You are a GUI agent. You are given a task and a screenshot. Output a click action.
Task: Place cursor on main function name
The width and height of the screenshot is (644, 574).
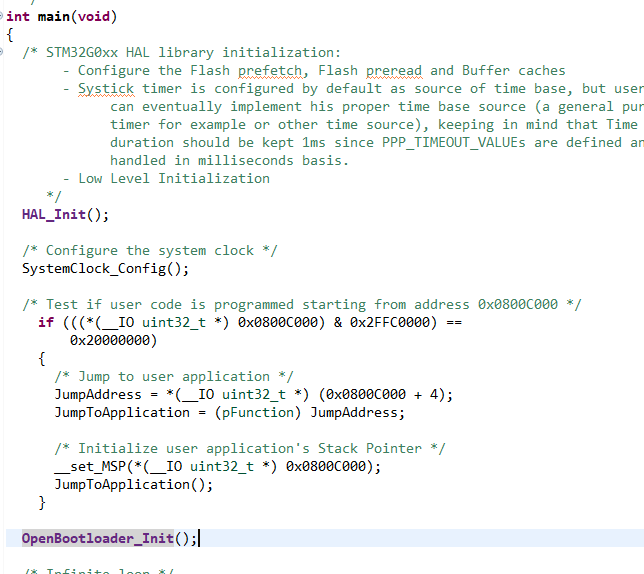[54, 17]
